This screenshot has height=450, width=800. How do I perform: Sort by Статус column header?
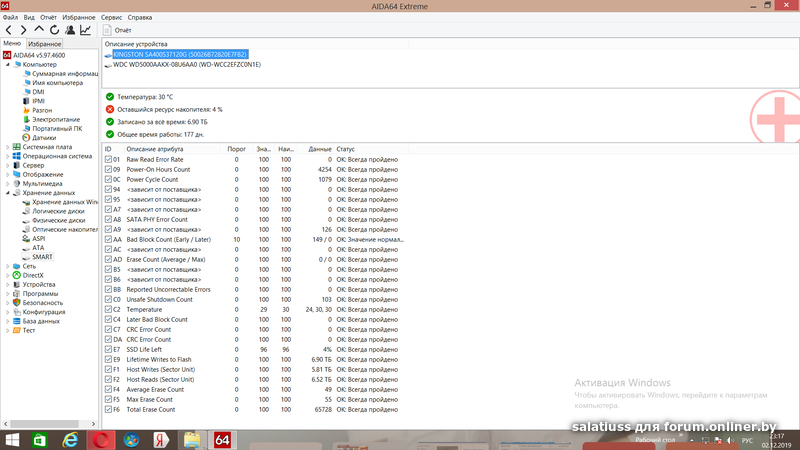click(x=370, y=149)
